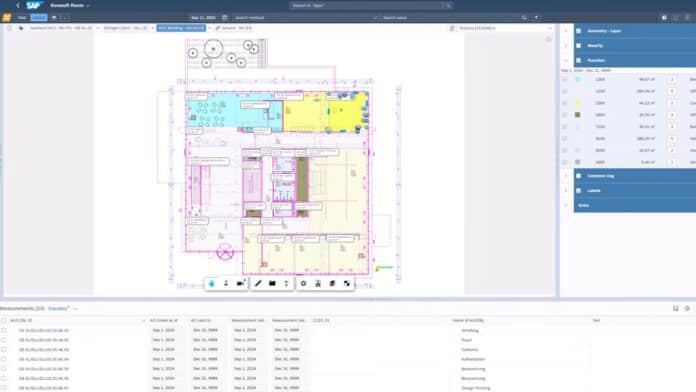Screen dimensions: 696x392
Task: Click the folder tree icon left of the breadcrumb
Action: 21,28
